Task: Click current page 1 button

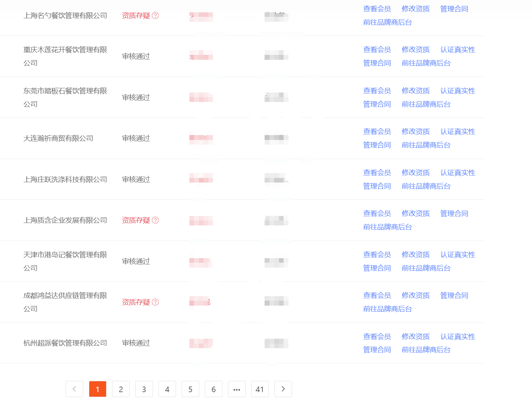Action: 98,389
